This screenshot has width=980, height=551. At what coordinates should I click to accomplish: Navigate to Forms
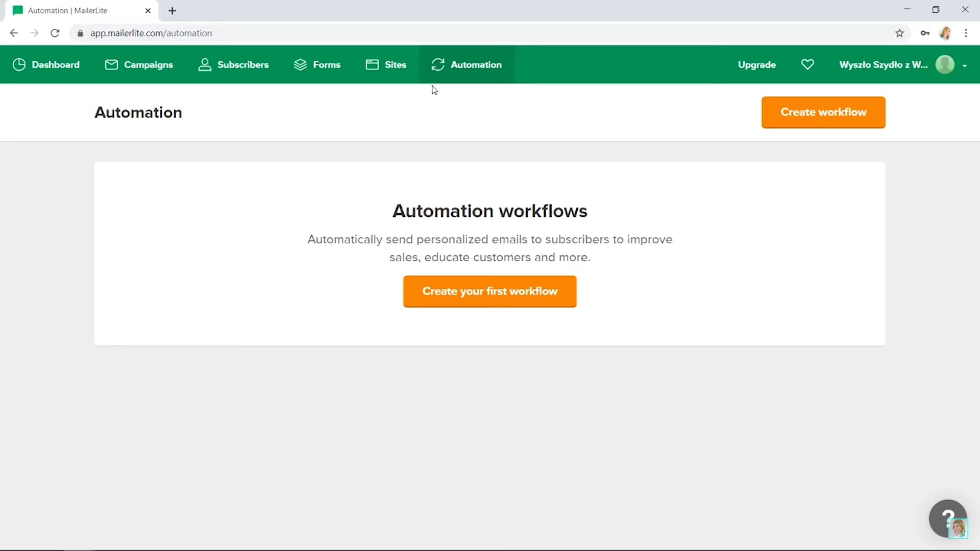click(317, 65)
